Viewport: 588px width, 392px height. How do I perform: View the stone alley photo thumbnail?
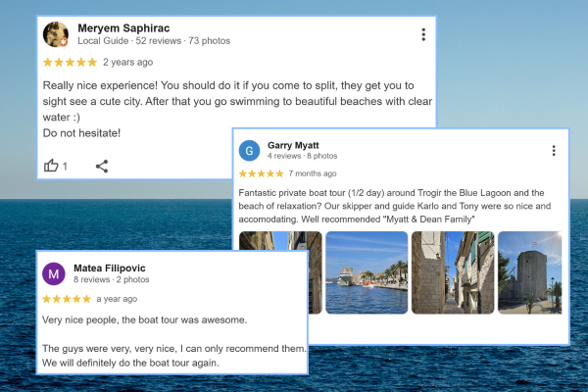coord(453,272)
